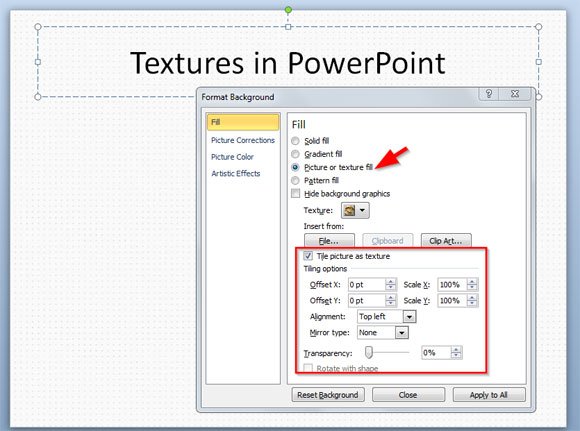Increase Offset X with up arrow
The width and height of the screenshot is (580, 431).
point(391,282)
